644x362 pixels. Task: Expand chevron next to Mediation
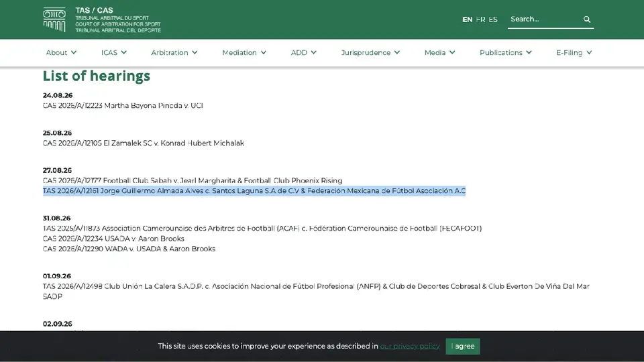263,52
